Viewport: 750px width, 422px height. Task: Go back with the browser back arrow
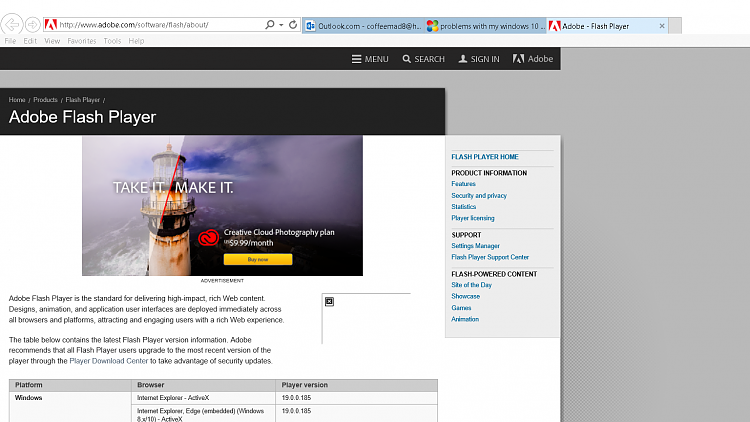(x=12, y=24)
